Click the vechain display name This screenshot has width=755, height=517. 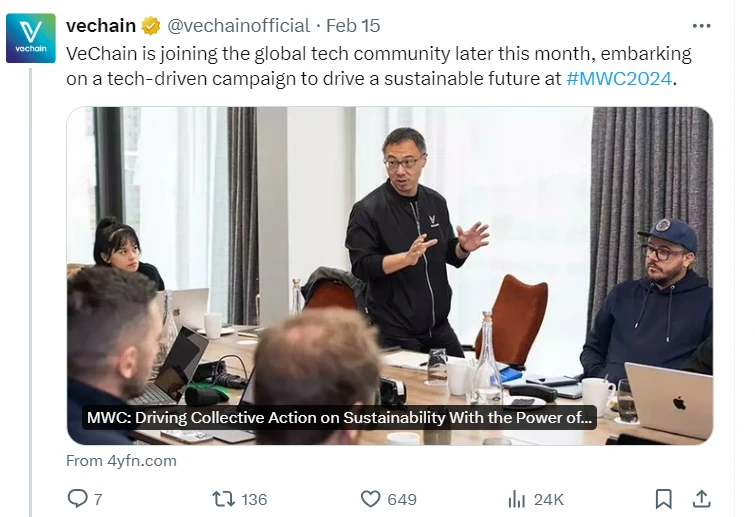pos(100,26)
